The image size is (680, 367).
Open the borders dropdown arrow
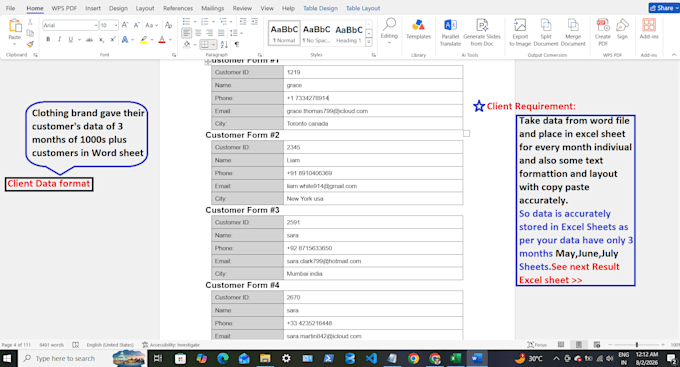(213, 44)
